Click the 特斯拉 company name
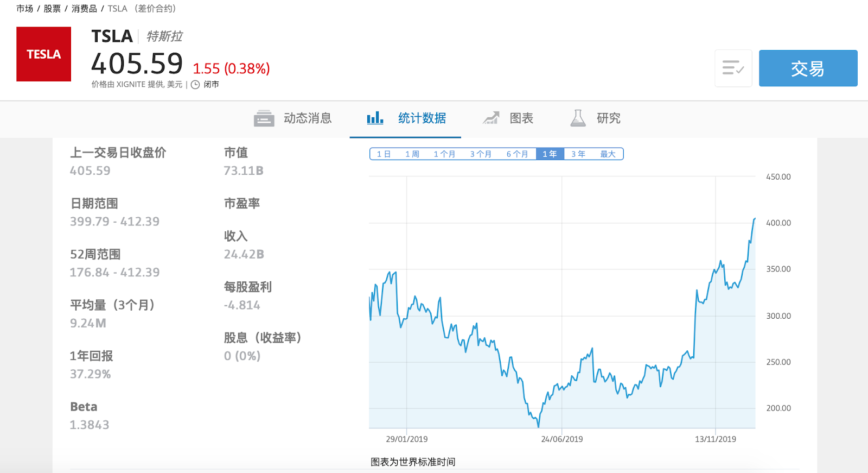868x473 pixels. click(164, 36)
